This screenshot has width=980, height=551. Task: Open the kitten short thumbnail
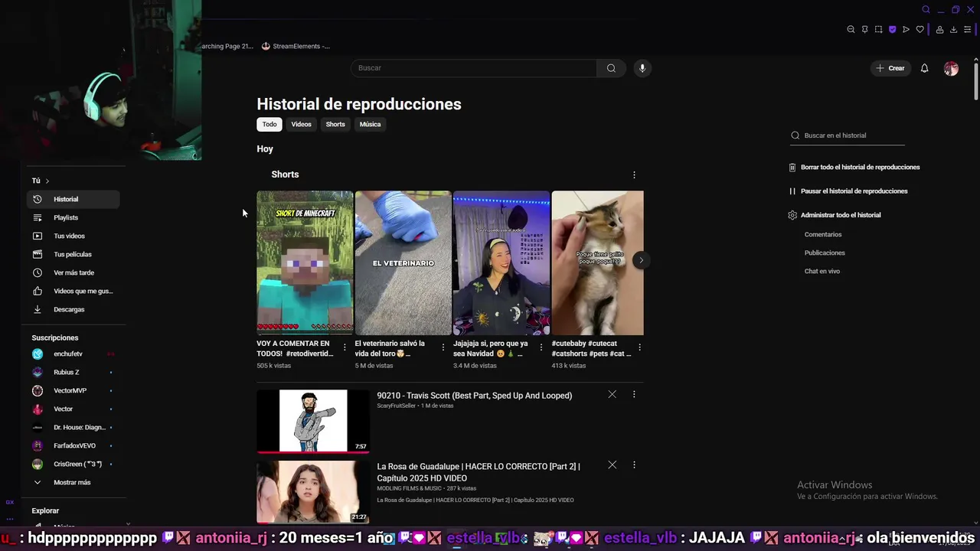[598, 263]
